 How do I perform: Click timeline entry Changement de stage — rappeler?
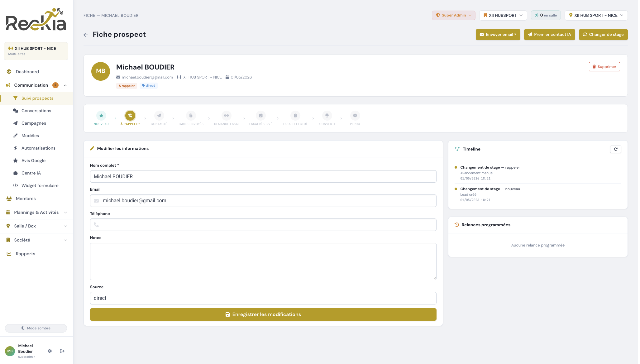click(x=538, y=173)
